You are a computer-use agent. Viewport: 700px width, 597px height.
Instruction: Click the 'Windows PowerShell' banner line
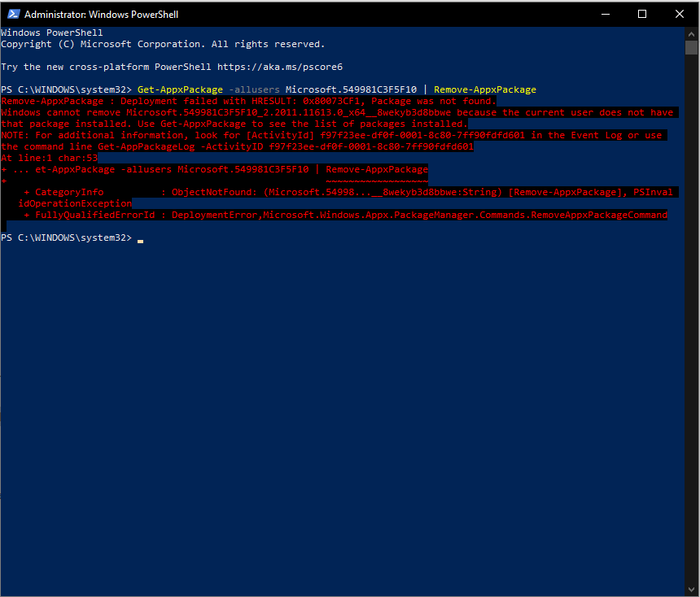(x=52, y=33)
